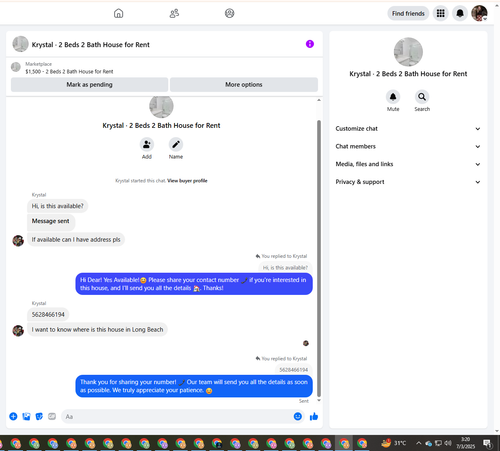Open the taskbar volume icon

(x=448, y=443)
